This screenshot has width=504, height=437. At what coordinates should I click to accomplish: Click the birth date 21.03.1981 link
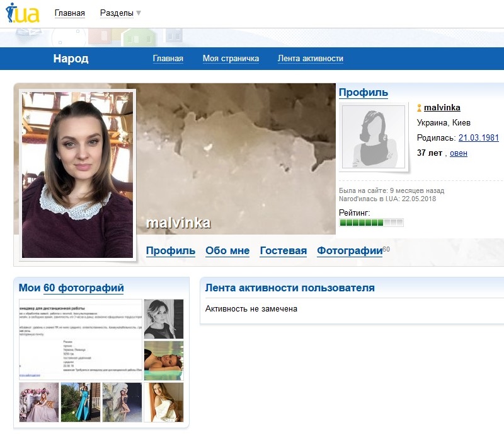(478, 138)
